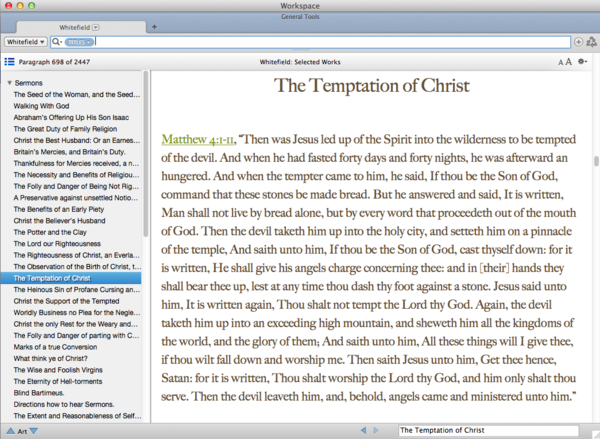Screen dimensions: 600x439
Task: Open The Folly and Danger of parting with Christ
Action: (77, 336)
